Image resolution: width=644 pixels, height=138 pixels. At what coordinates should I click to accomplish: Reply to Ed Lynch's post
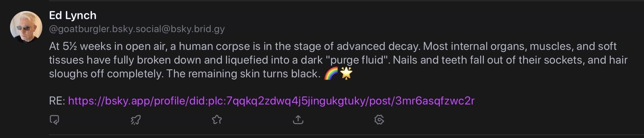(x=54, y=120)
